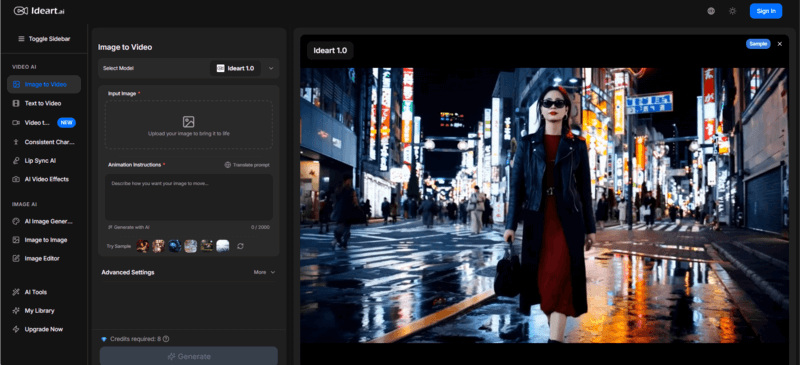
Task: Click the Animation Instructions text box
Action: (188, 197)
